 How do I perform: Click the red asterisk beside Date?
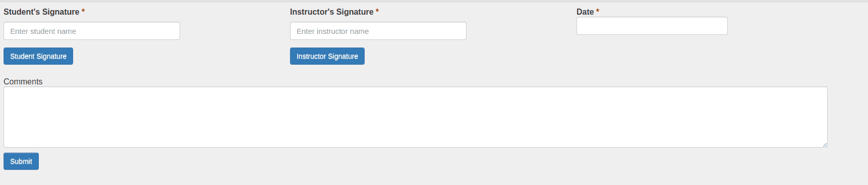pyautogui.click(x=598, y=11)
